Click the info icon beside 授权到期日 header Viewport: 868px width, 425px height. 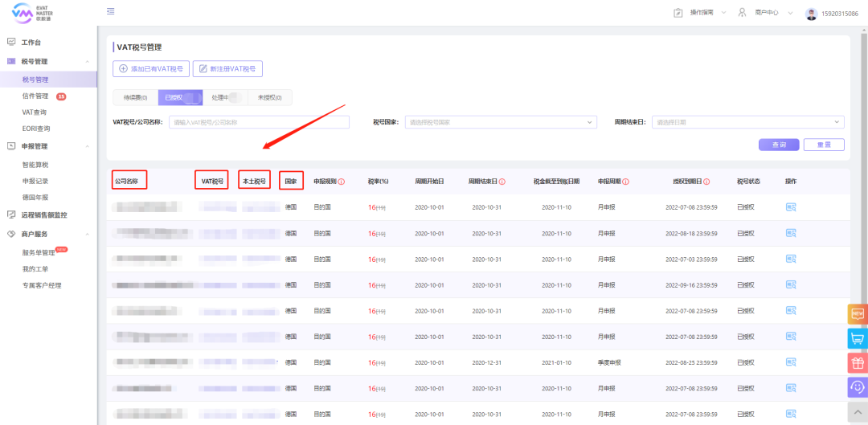(707, 182)
